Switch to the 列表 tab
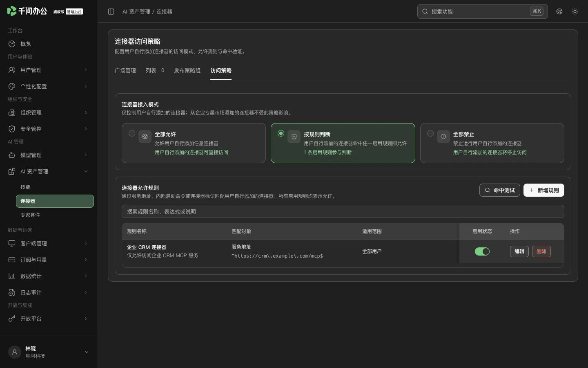This screenshot has height=368, width=588. (155, 70)
